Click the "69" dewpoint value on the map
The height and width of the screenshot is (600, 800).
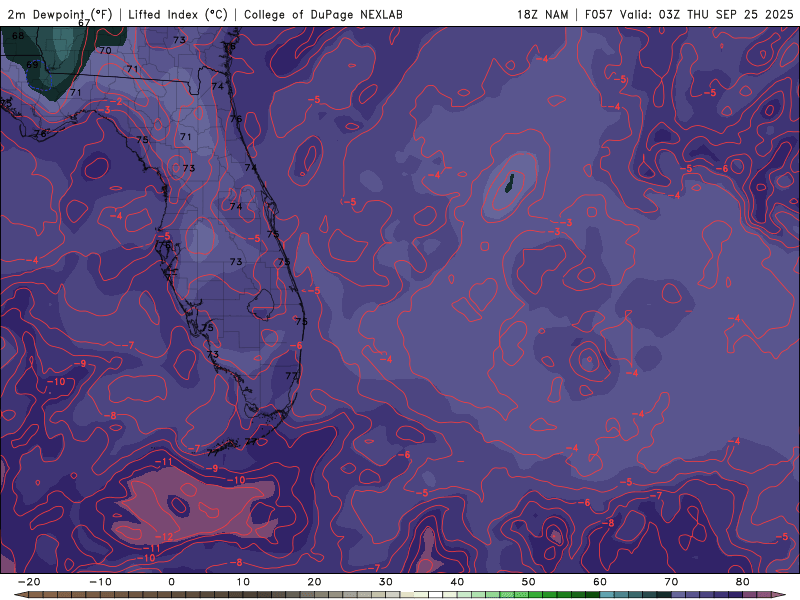click(32, 65)
